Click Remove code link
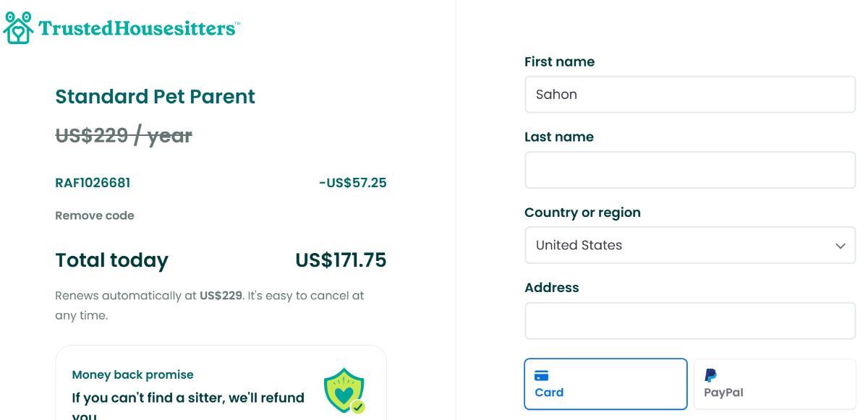The height and width of the screenshot is (420, 868). [x=95, y=215]
